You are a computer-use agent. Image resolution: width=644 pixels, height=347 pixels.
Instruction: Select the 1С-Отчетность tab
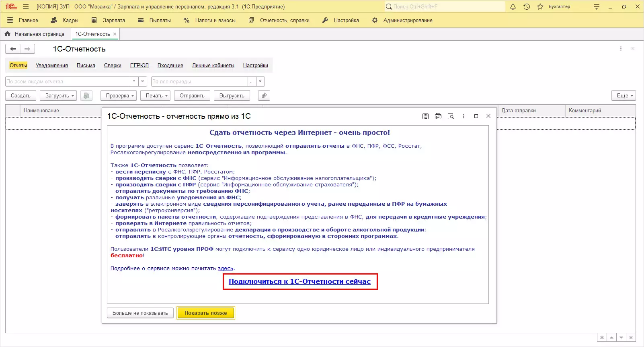pos(92,34)
